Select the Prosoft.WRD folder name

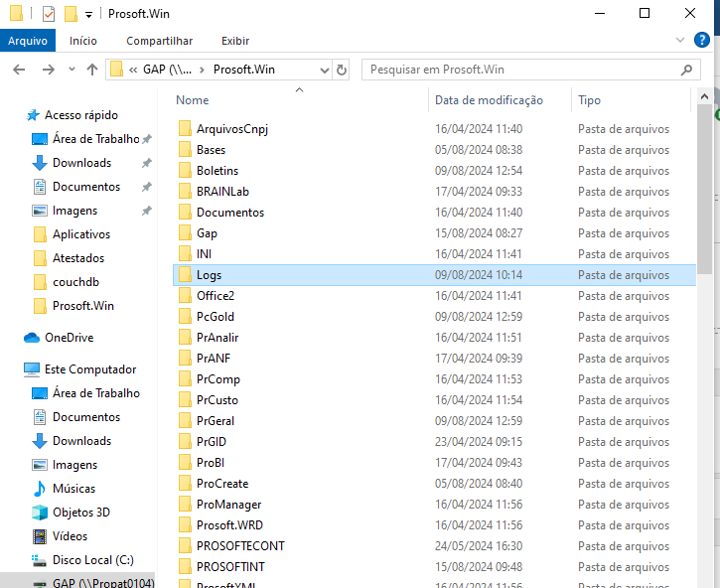(x=229, y=525)
